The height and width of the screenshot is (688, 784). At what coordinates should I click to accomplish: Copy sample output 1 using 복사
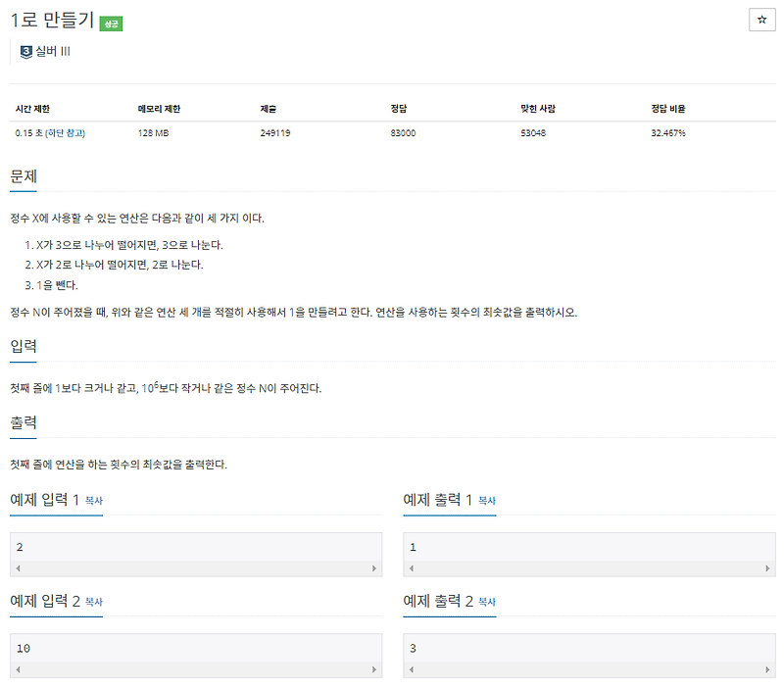[485, 502]
